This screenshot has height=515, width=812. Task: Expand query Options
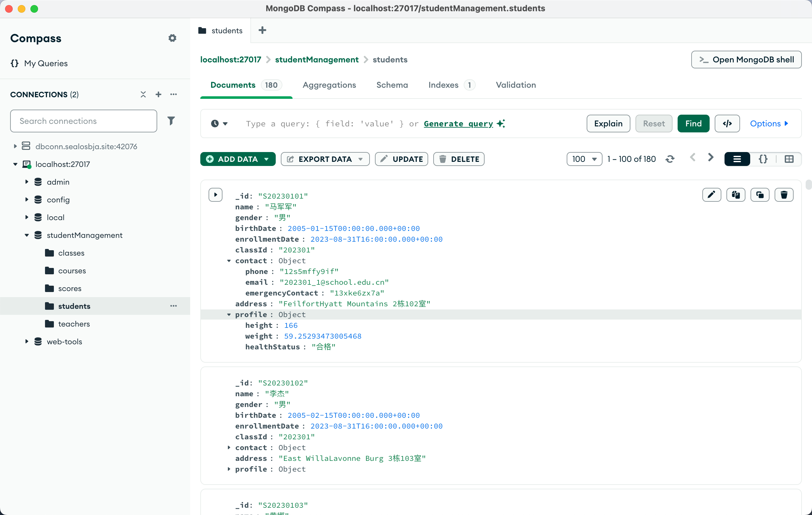tap(769, 124)
